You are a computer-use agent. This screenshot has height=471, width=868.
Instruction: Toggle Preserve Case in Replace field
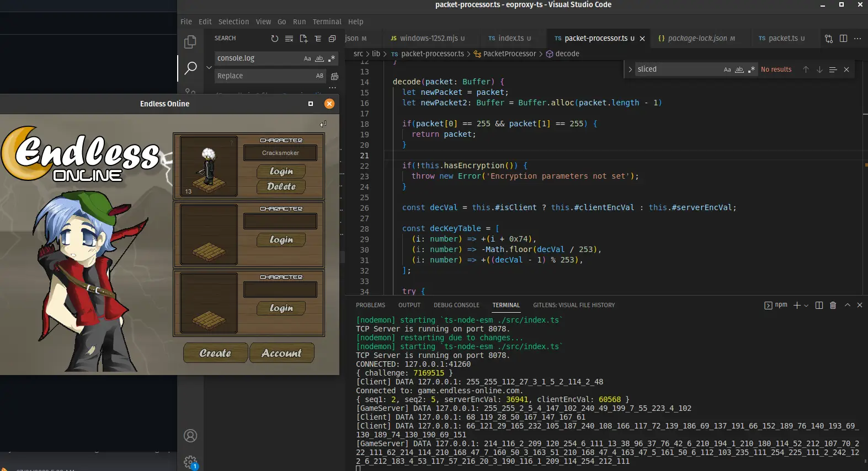coord(319,76)
